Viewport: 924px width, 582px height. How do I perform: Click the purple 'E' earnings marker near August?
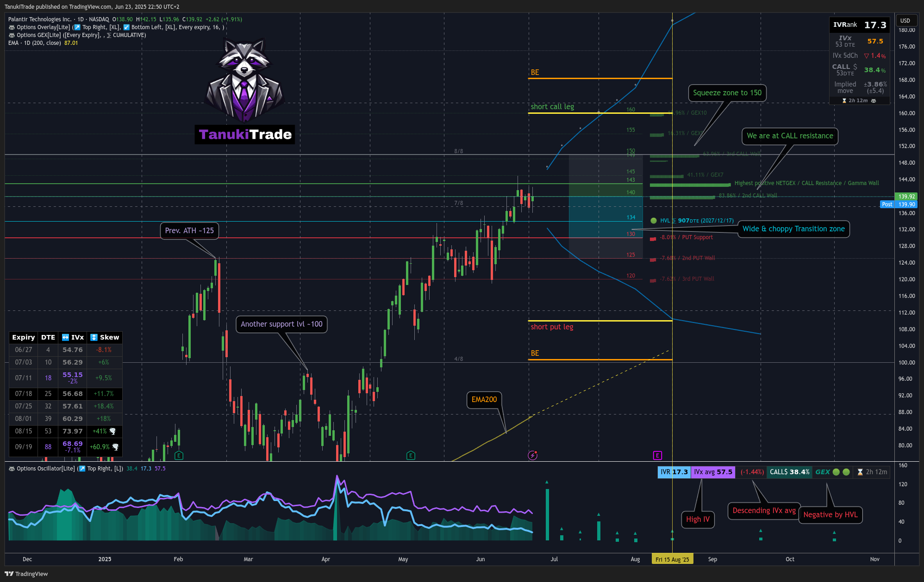(x=657, y=456)
